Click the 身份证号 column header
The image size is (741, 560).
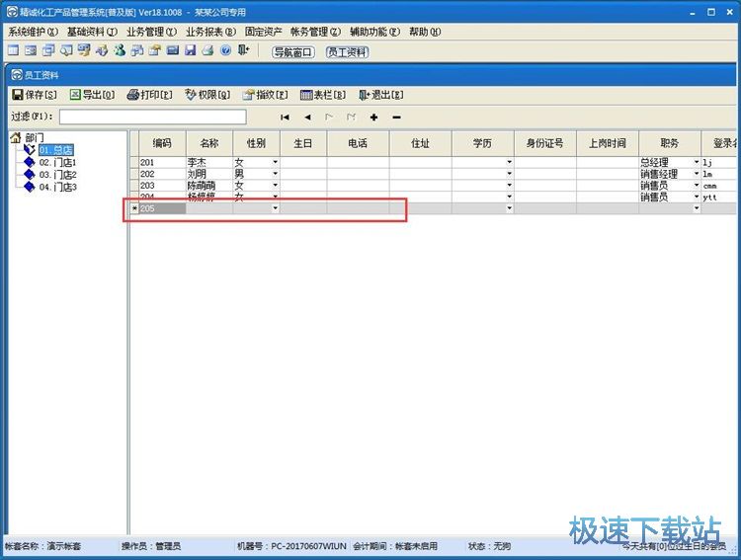[x=544, y=143]
